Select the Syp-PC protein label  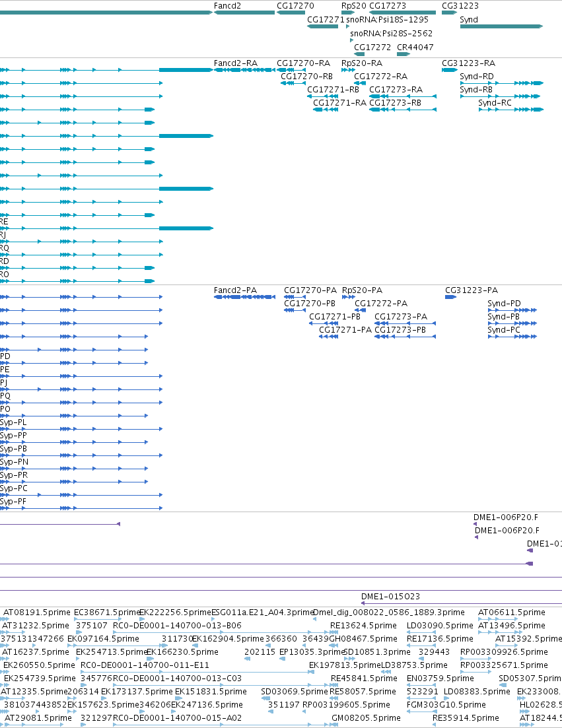point(13,488)
